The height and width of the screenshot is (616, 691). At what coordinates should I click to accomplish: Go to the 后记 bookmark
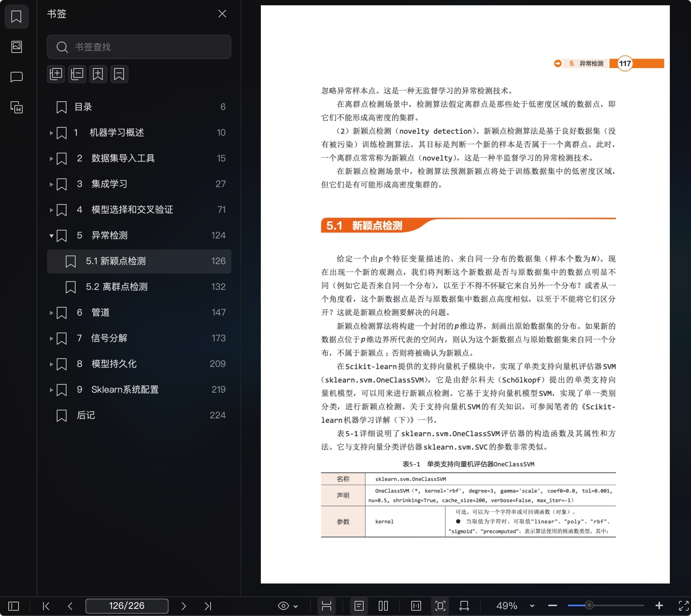tap(139, 415)
